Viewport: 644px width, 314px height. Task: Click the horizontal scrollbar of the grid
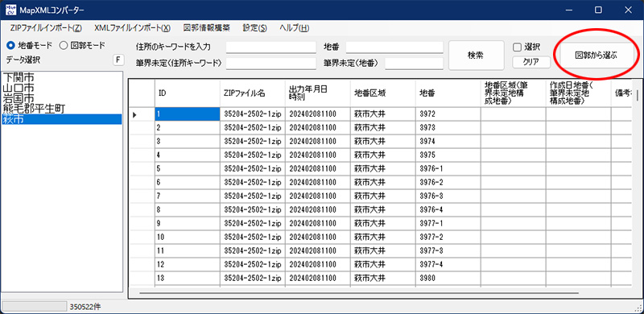point(359,293)
